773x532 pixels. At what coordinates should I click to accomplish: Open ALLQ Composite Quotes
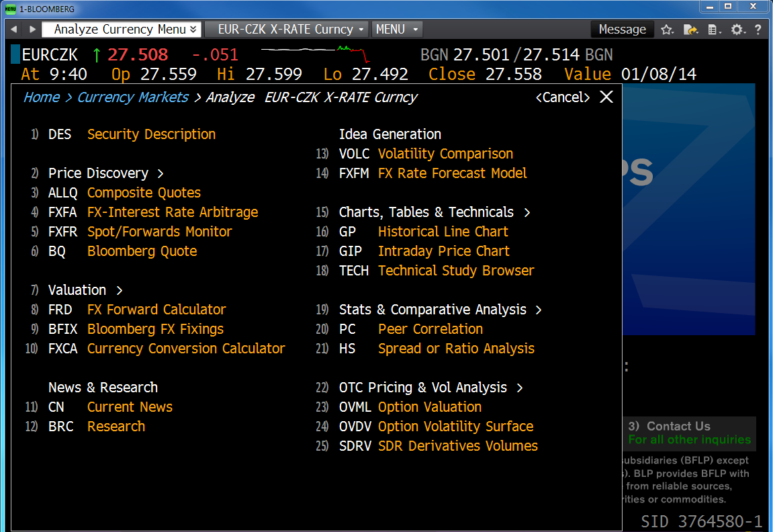point(124,193)
